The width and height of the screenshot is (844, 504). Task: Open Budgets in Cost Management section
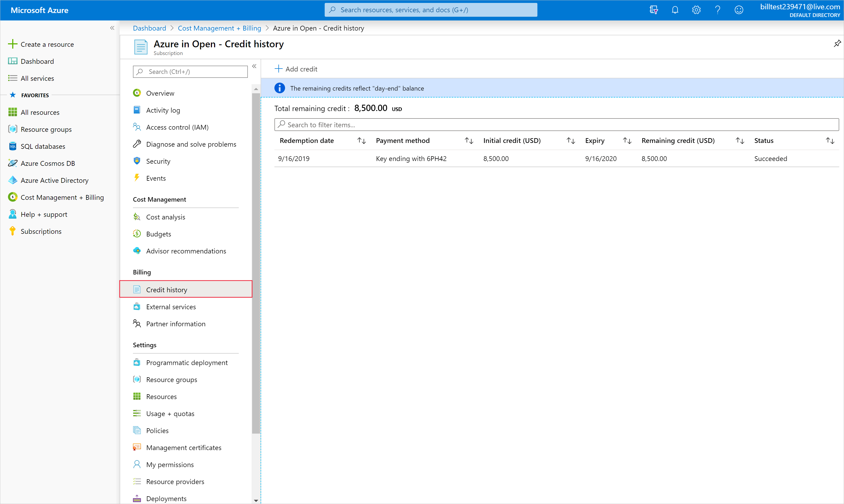point(158,234)
